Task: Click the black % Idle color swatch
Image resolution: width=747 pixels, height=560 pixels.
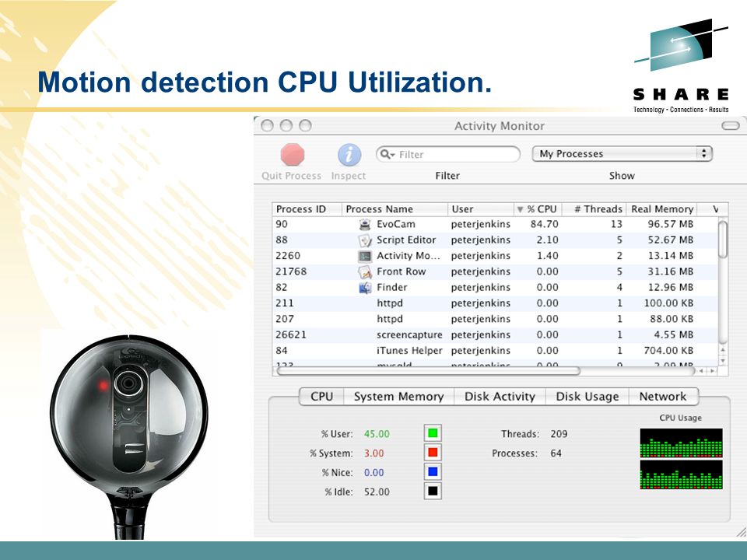Action: point(433,491)
